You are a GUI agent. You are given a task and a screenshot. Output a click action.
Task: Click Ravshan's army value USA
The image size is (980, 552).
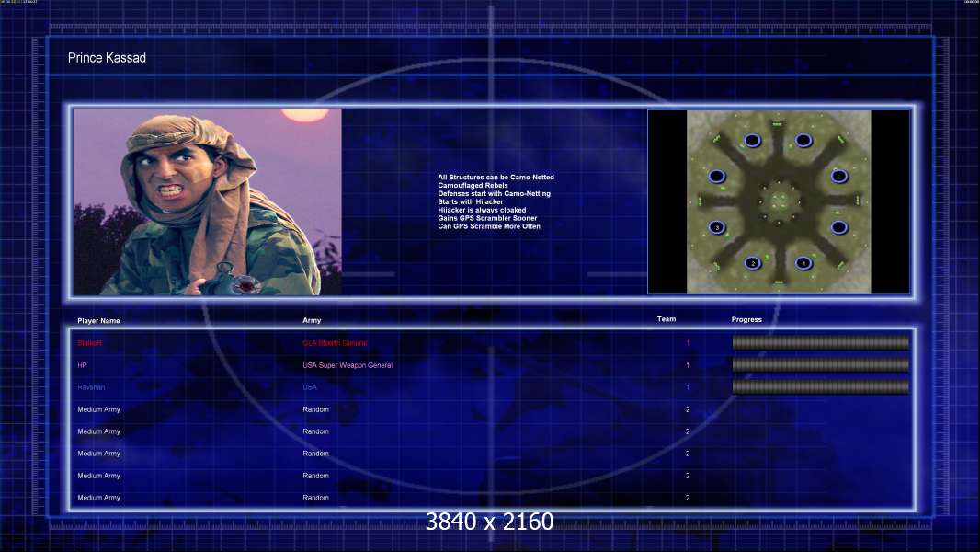[310, 387]
